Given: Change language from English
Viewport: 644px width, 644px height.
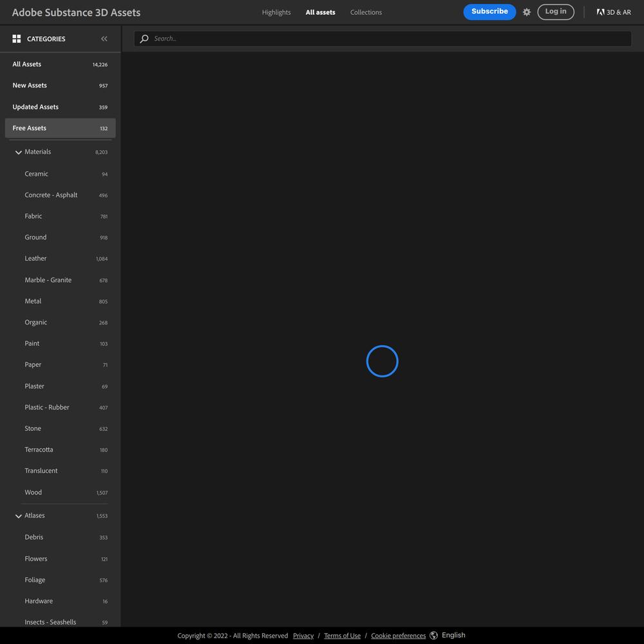Looking at the screenshot, I should tap(453, 635).
